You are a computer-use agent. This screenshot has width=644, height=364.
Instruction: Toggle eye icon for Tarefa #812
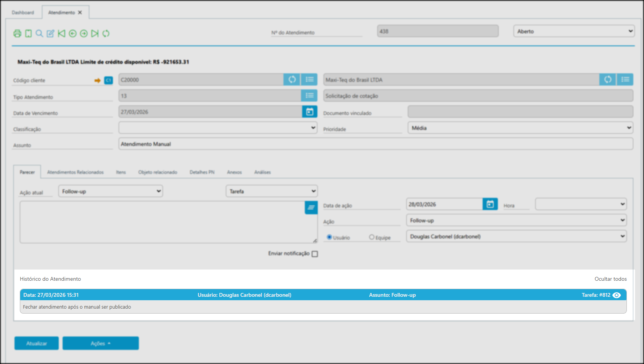tap(617, 295)
